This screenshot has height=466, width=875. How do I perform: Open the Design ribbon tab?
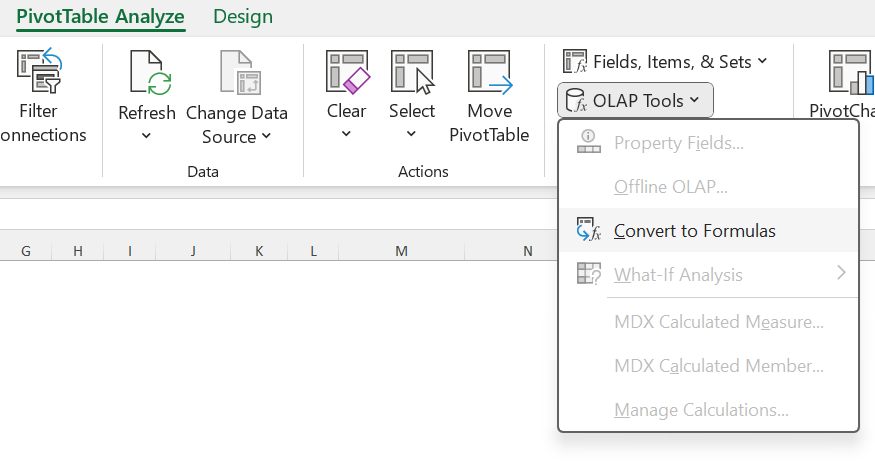coord(243,17)
